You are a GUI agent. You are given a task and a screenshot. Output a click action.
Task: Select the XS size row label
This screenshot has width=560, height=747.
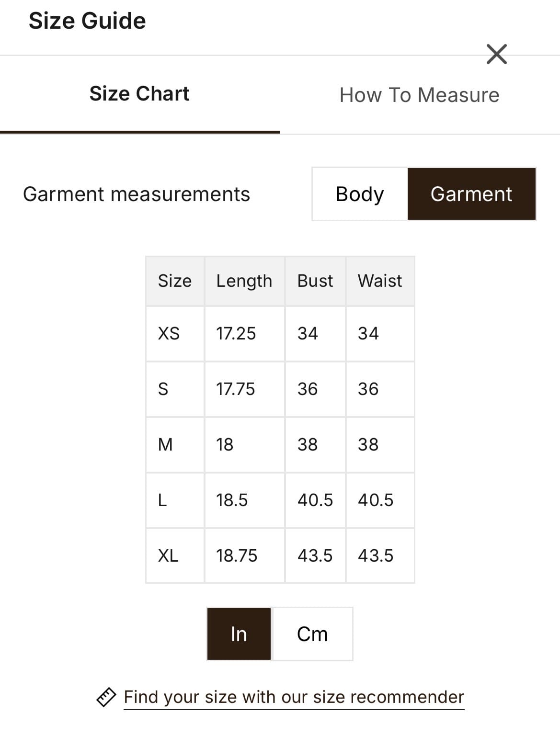coord(169,333)
